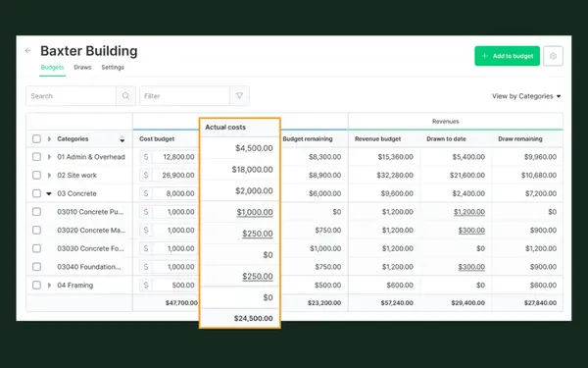This screenshot has width=588, height=368.
Task: Expand the 02 Site work category
Action: point(49,176)
